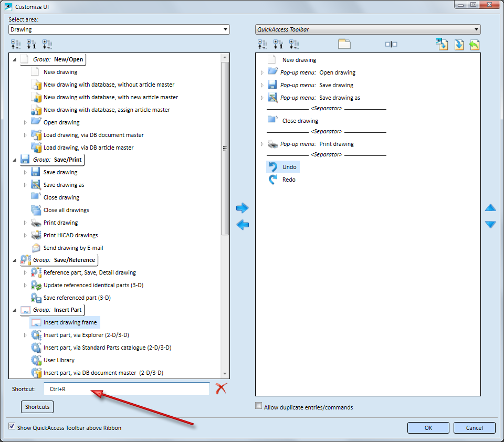Expand Insert part, via Explorer (2-D/3-D)

click(x=25, y=335)
